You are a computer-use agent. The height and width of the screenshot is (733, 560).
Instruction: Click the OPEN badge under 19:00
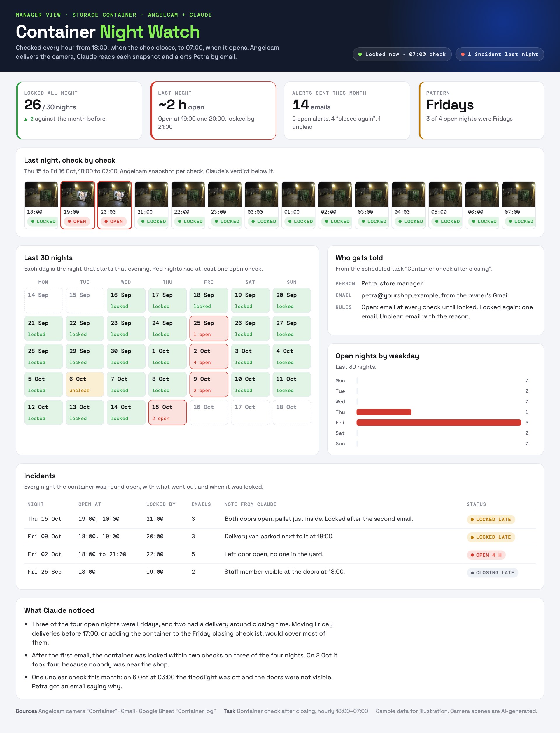[x=77, y=221]
